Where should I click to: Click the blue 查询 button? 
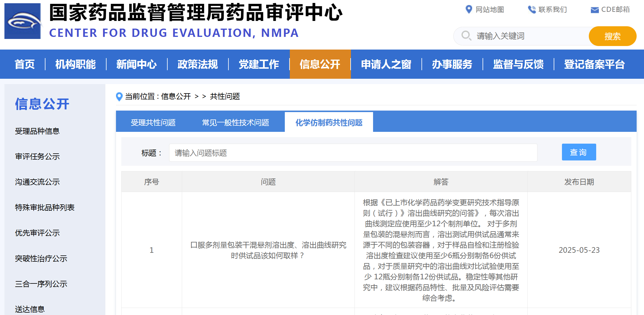tap(579, 152)
